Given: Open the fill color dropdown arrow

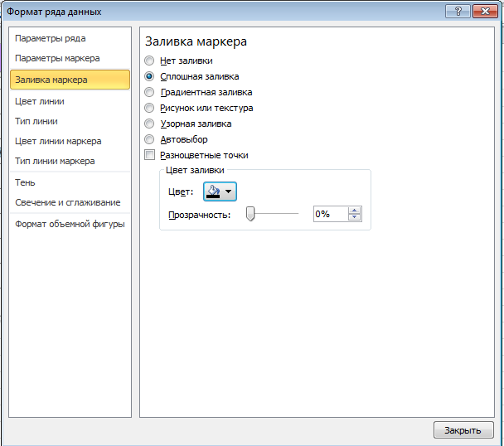Looking at the screenshot, I should 229,191.
